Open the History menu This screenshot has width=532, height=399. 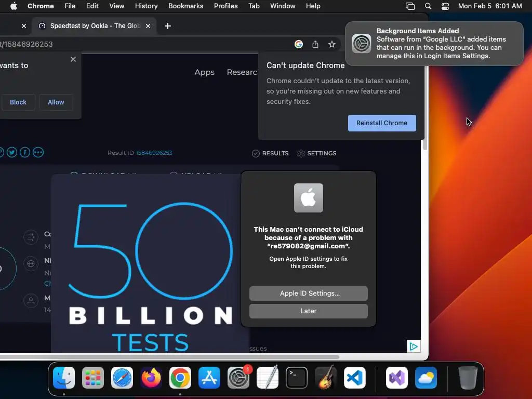point(146,6)
